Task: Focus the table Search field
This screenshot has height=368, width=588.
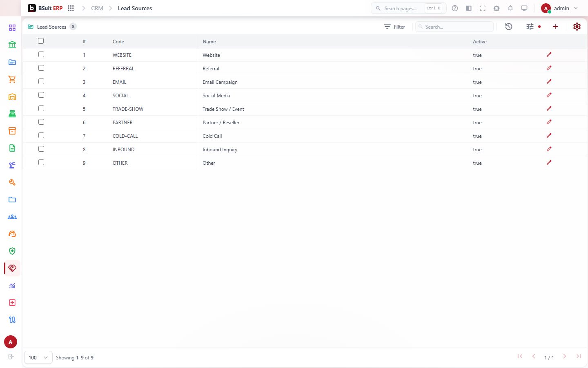Action: (454, 27)
